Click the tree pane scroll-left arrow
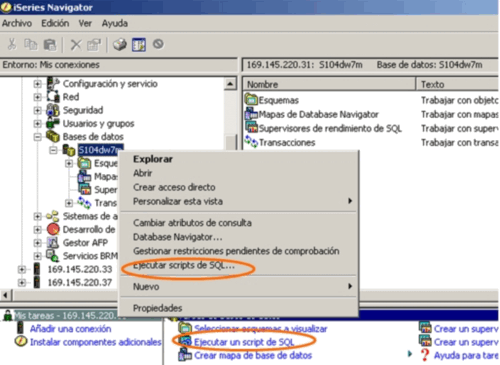 tap(6, 295)
